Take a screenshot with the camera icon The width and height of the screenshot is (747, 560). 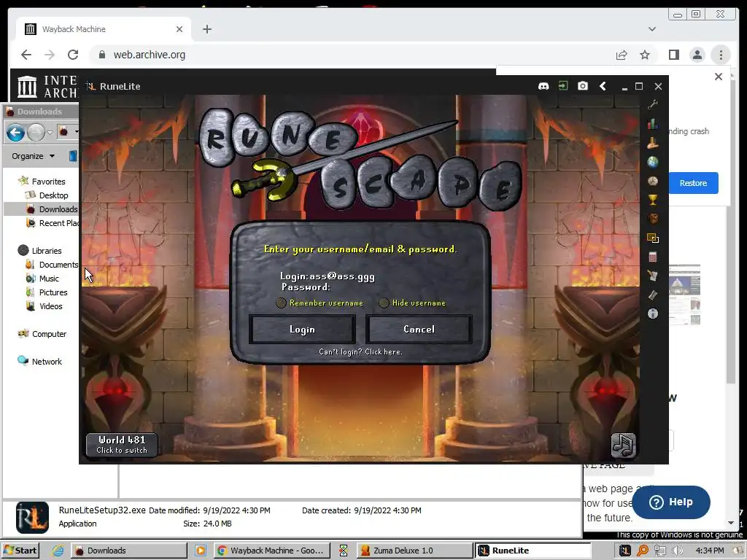click(x=583, y=86)
